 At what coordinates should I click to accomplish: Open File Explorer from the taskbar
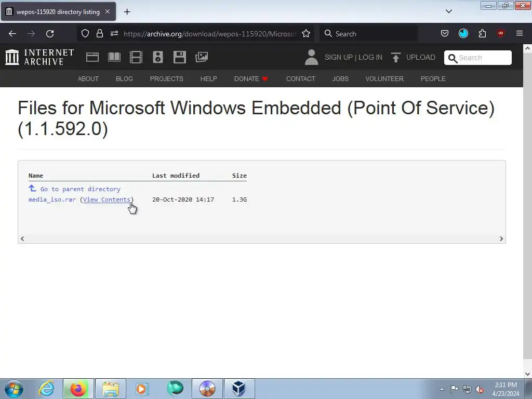[x=111, y=389]
